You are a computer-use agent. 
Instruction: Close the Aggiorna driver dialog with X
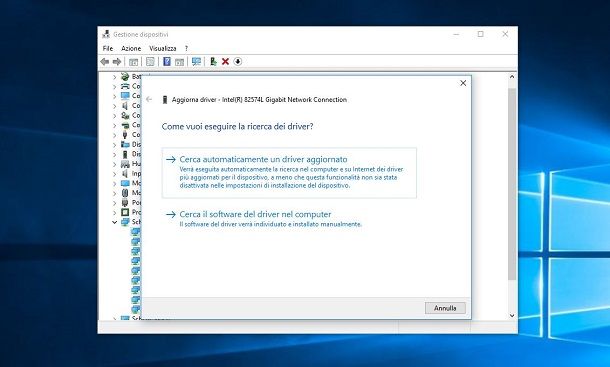click(463, 83)
